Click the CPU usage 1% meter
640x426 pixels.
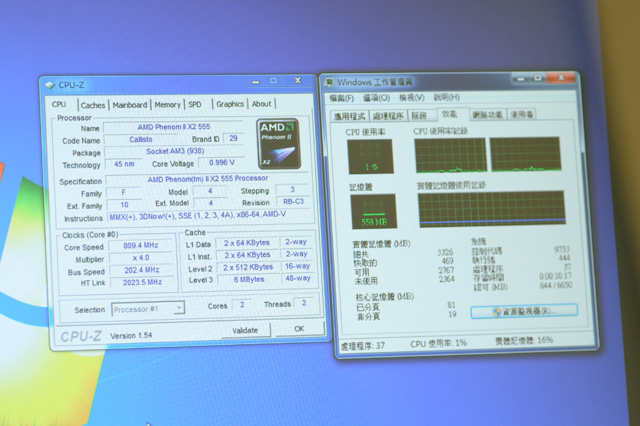point(370,157)
